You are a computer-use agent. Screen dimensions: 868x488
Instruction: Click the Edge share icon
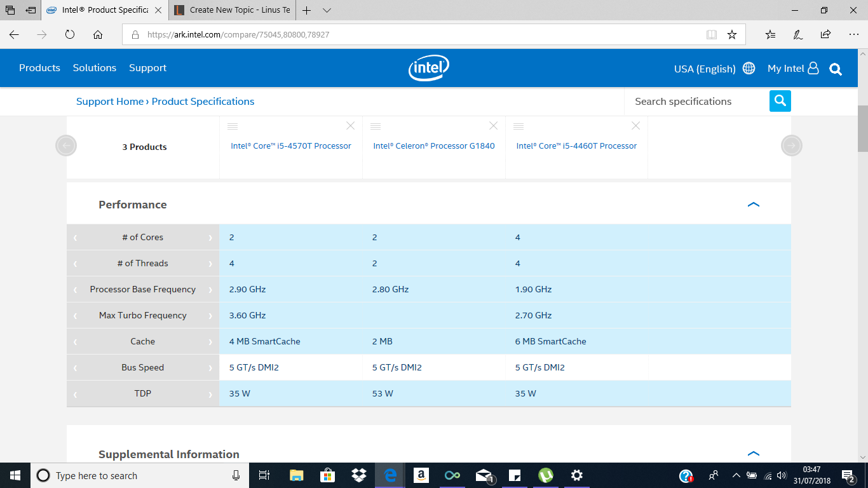(x=825, y=35)
